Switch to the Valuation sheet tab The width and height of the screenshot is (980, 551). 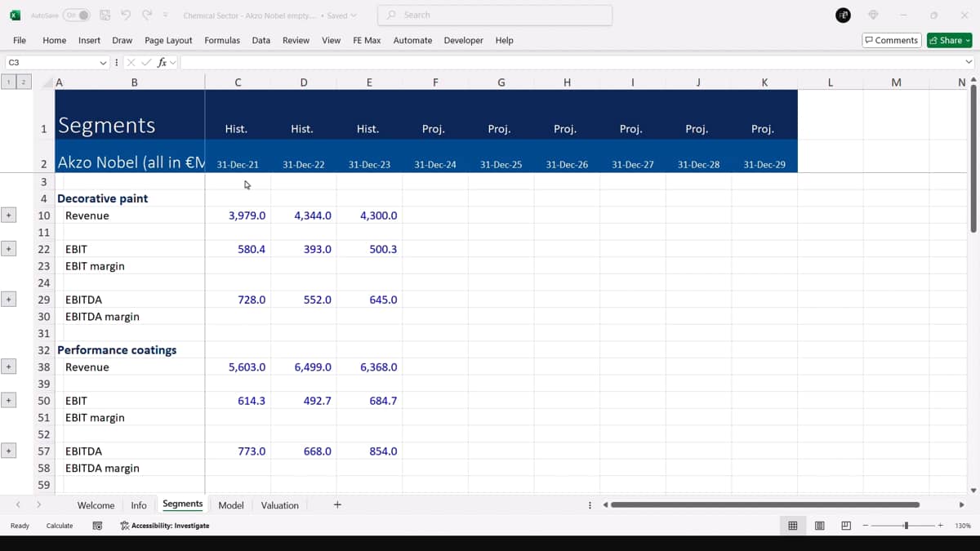[280, 505]
